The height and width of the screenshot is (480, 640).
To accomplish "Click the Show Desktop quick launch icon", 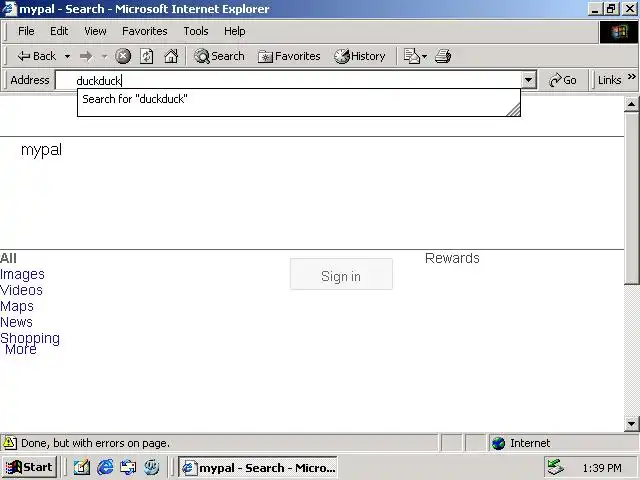I will tap(82, 467).
